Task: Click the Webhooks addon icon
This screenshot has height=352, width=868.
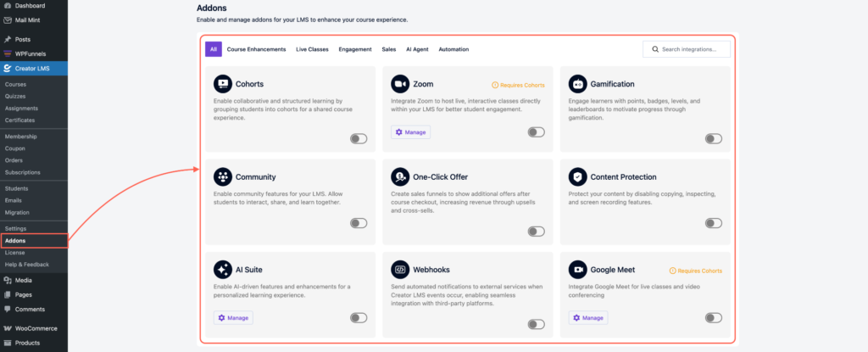Action: click(x=400, y=270)
